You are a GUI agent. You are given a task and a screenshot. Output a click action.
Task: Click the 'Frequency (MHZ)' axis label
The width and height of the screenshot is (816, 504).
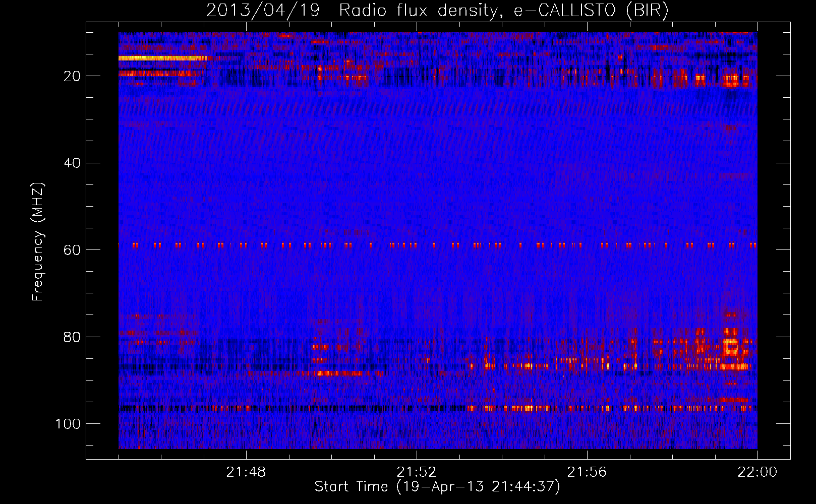pyautogui.click(x=38, y=241)
